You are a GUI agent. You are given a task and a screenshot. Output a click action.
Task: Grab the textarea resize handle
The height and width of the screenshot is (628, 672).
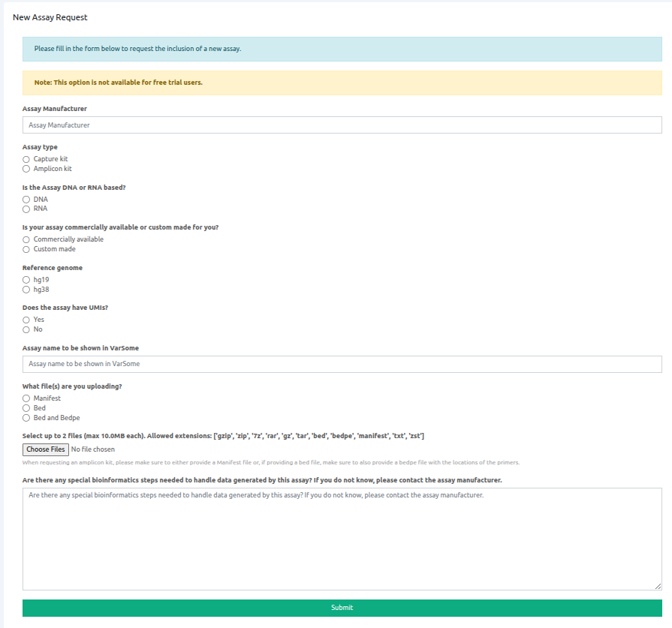658,586
